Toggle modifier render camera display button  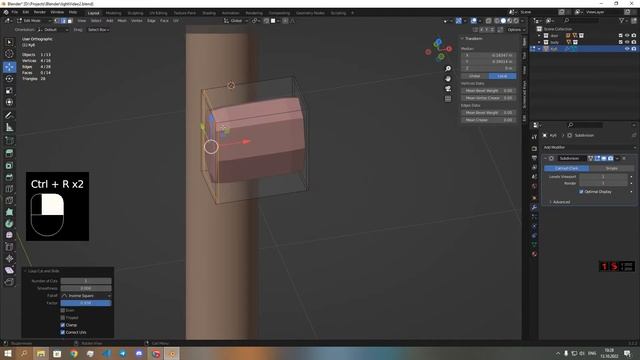(x=610, y=158)
